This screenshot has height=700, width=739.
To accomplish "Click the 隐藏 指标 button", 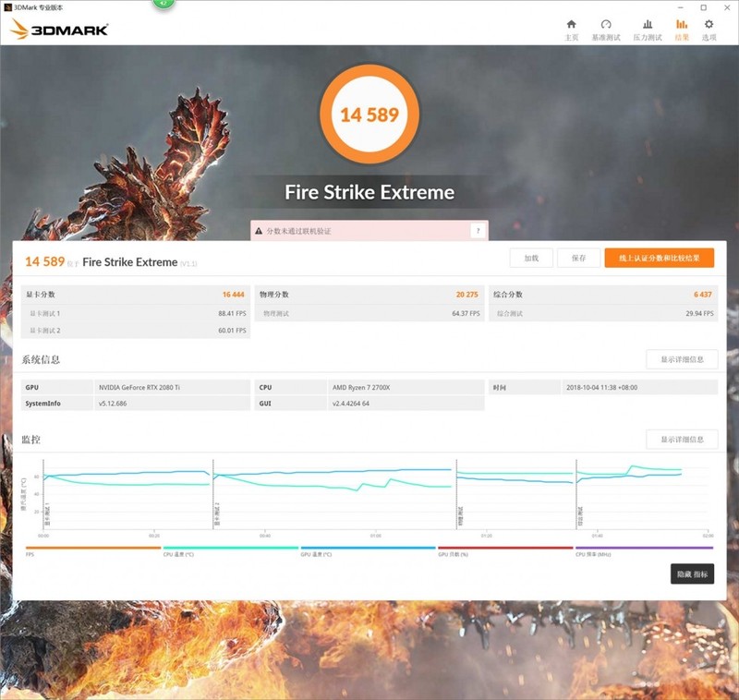I will (x=692, y=573).
